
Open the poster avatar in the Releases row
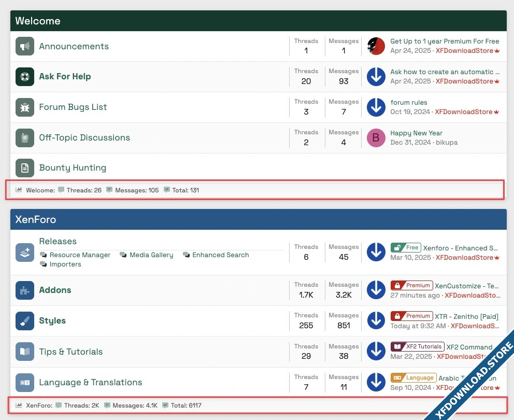(x=376, y=252)
